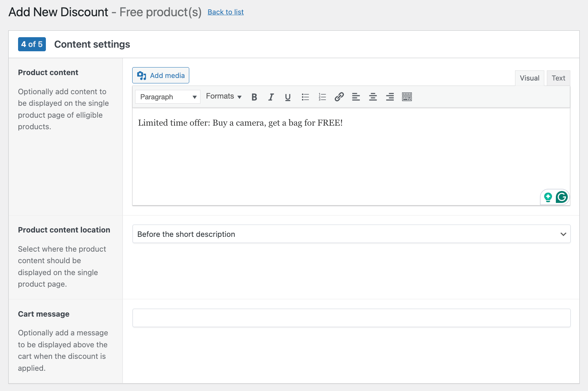588x391 pixels.
Task: Align text to the right
Action: coord(390,97)
